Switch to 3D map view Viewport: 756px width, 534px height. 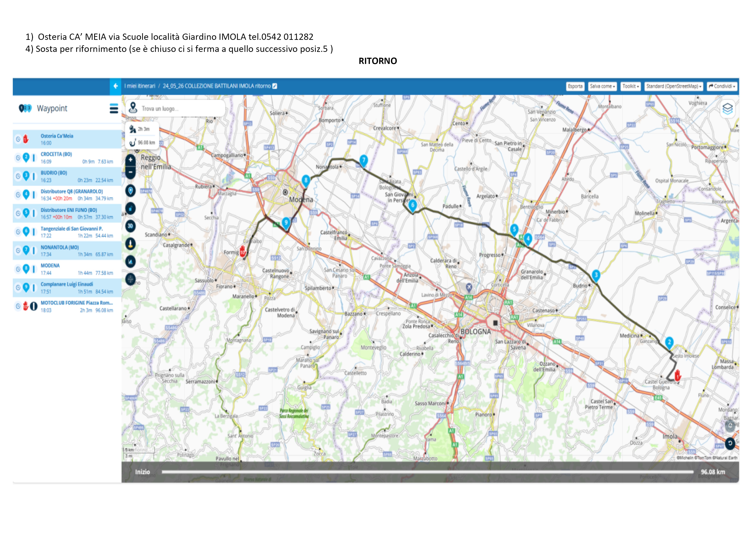131,226
